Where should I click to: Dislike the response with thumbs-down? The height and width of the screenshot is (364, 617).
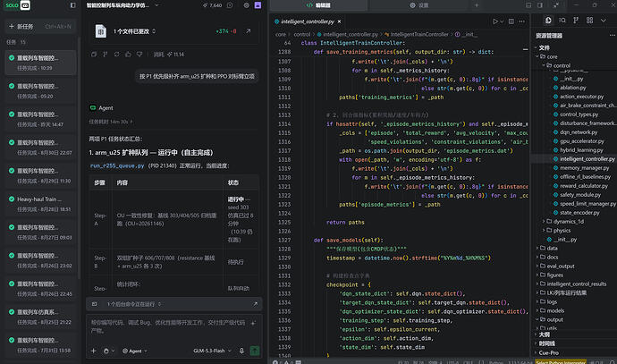(x=139, y=55)
